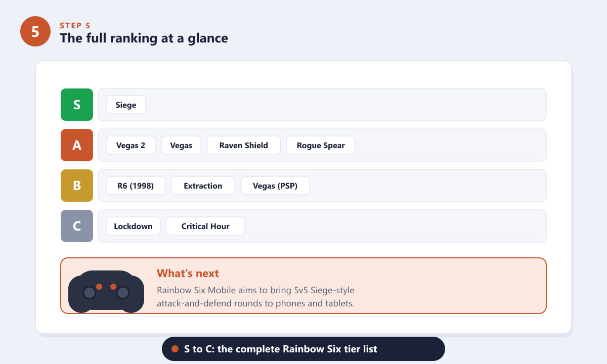Click the R6 (1998) chip
607x364 pixels.
pyautogui.click(x=136, y=186)
